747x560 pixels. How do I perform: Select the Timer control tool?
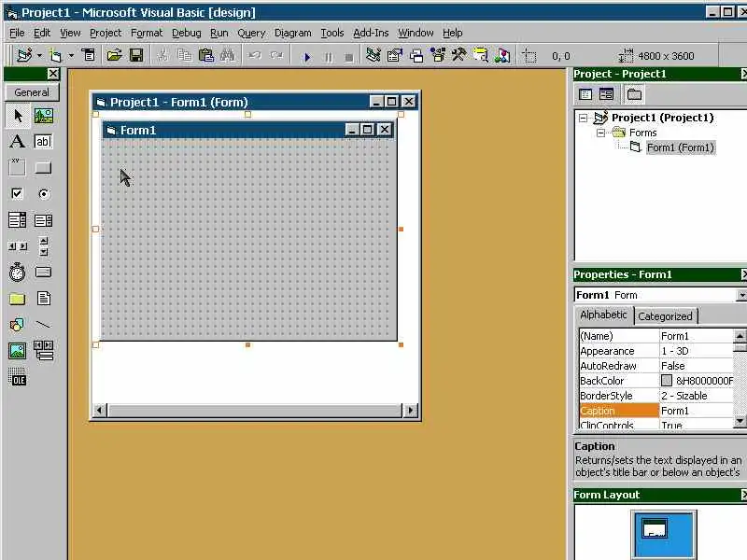[18, 273]
